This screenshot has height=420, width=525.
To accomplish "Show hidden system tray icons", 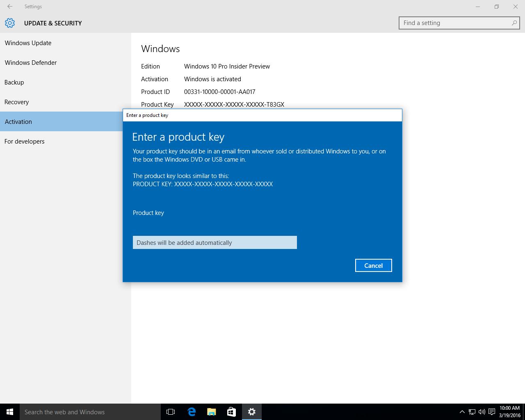I will (462, 412).
